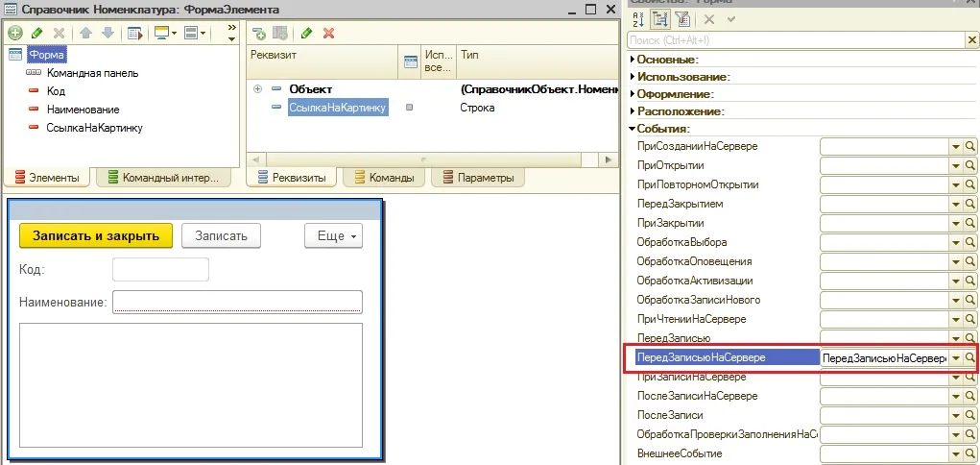Viewport: 980px width, 465px height.
Task: Open magnifier for ПриСозданииНаСервере event
Action: point(970,147)
